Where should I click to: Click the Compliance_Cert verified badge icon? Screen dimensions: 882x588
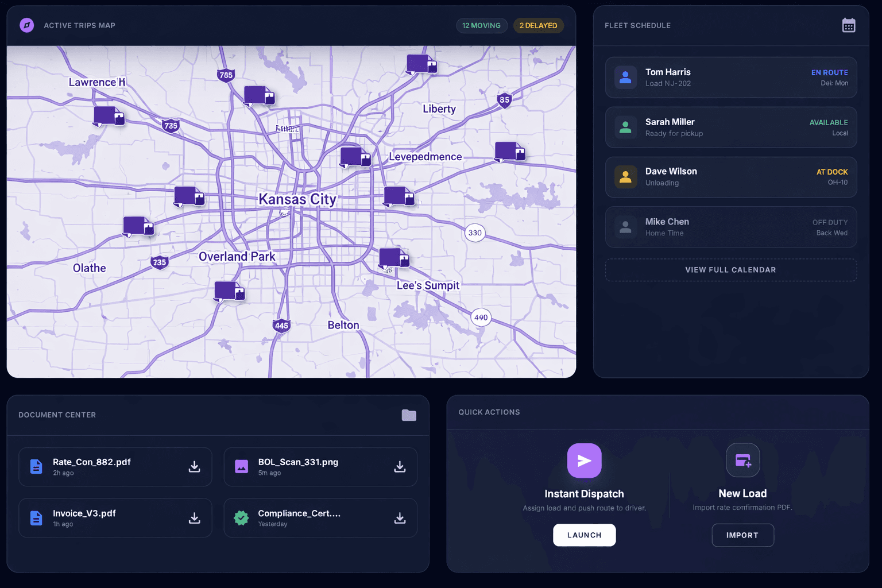pyautogui.click(x=241, y=517)
